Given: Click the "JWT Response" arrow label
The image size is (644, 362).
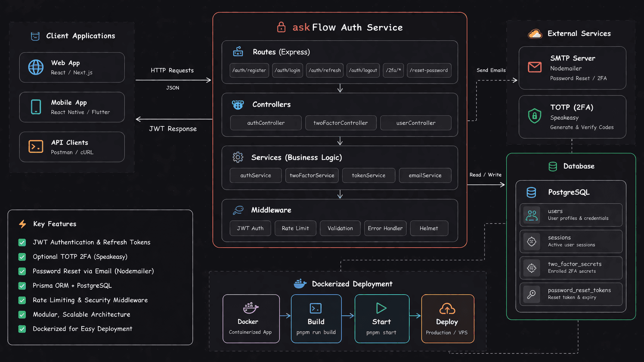Looking at the screenshot, I should (x=173, y=129).
